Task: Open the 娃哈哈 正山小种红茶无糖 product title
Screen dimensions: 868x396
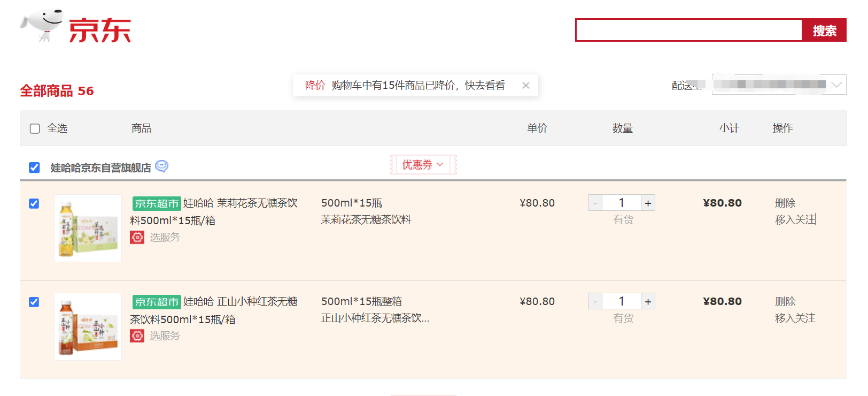Action: click(x=214, y=310)
